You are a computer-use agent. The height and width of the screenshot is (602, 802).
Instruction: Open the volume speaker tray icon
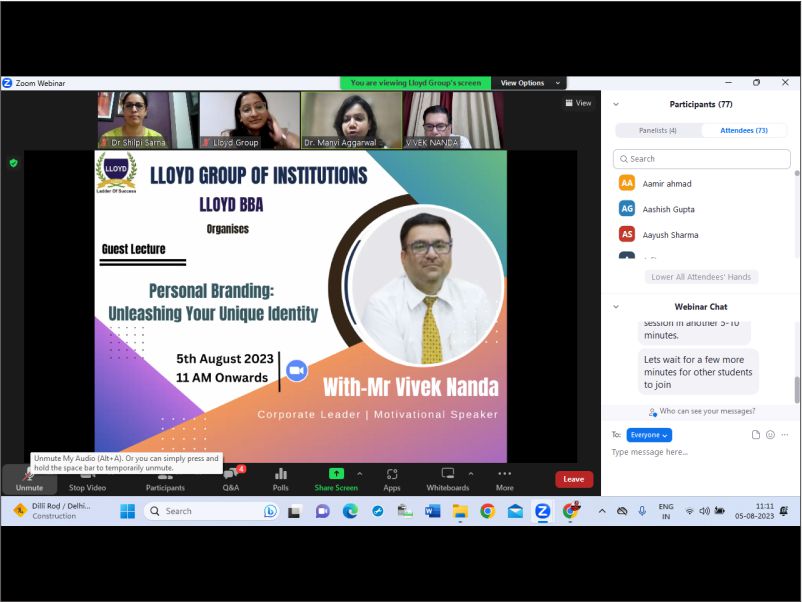coord(704,511)
